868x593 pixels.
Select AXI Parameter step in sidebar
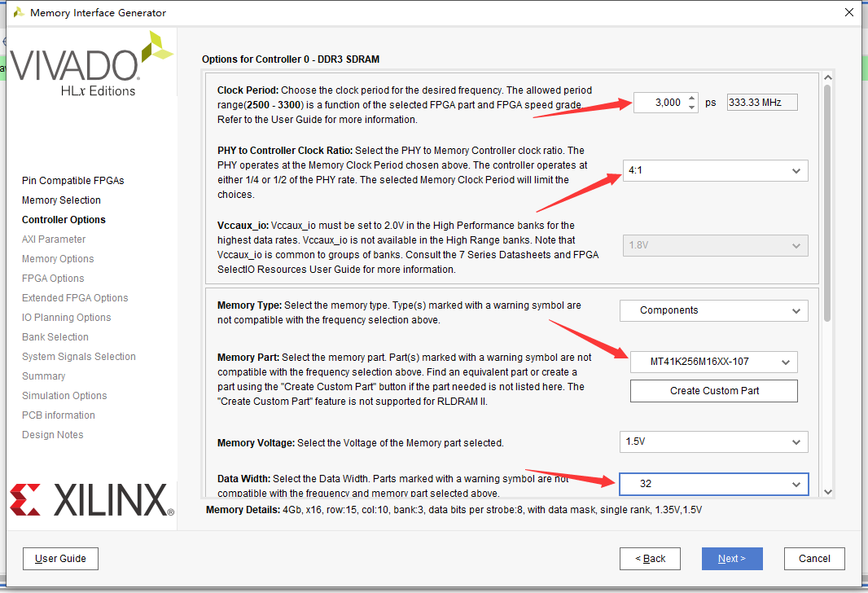[54, 239]
